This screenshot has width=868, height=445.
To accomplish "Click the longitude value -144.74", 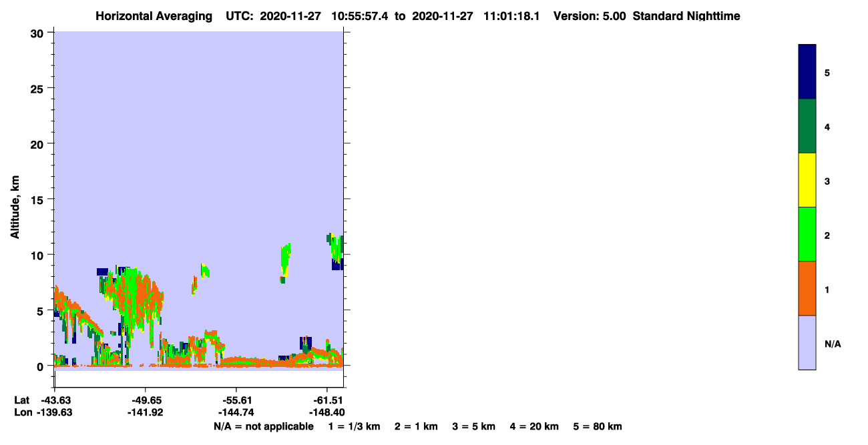I will 236,412.
